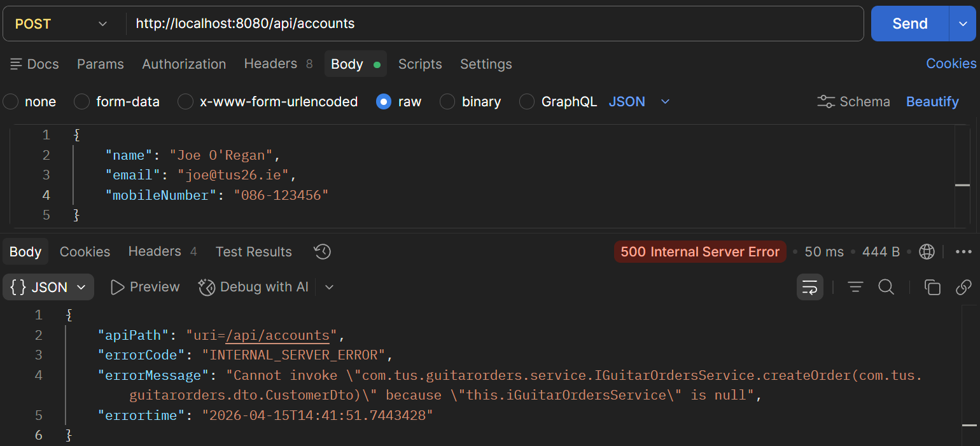Switch to the Params tab
Screen dimensions: 980x446
point(101,64)
